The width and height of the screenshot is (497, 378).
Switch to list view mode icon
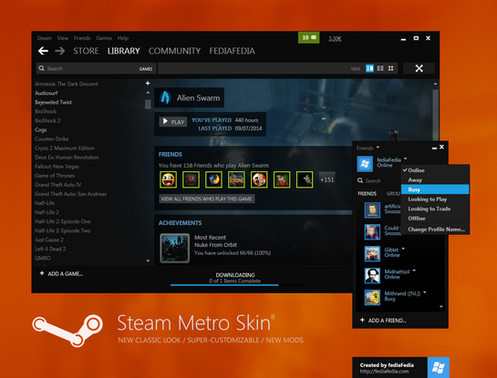(380, 68)
